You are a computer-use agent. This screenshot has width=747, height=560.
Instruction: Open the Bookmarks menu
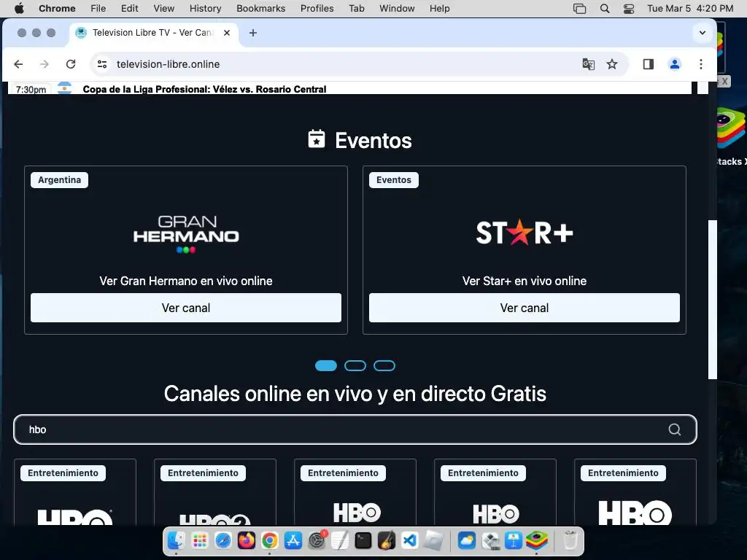tap(260, 9)
